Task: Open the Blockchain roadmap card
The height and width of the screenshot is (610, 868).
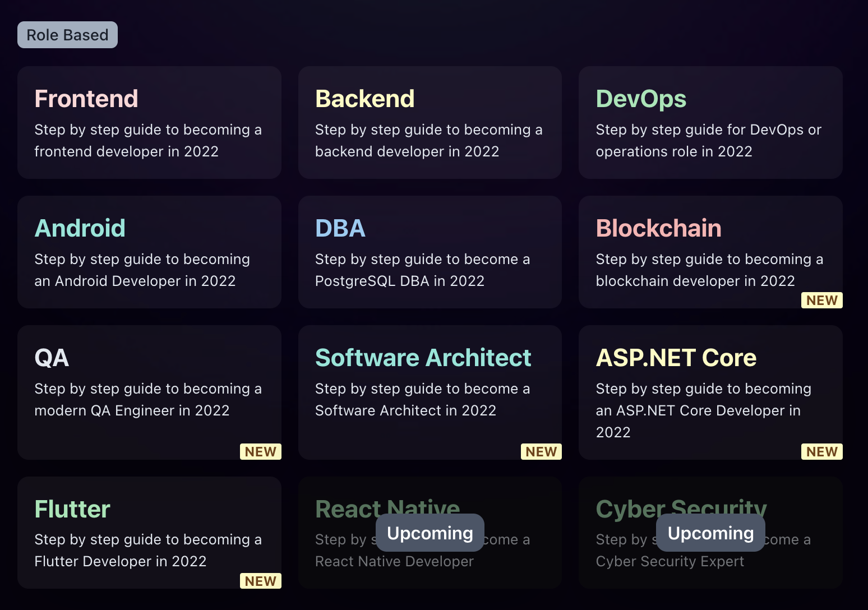Action: [710, 252]
